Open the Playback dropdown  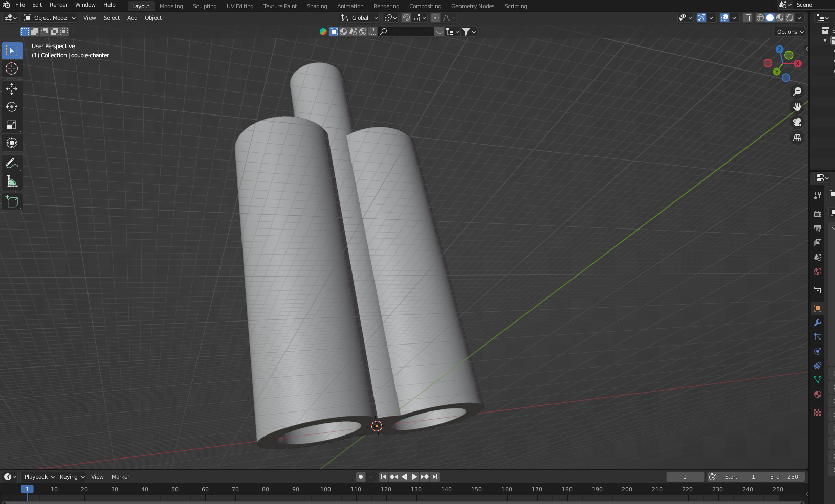pos(39,477)
